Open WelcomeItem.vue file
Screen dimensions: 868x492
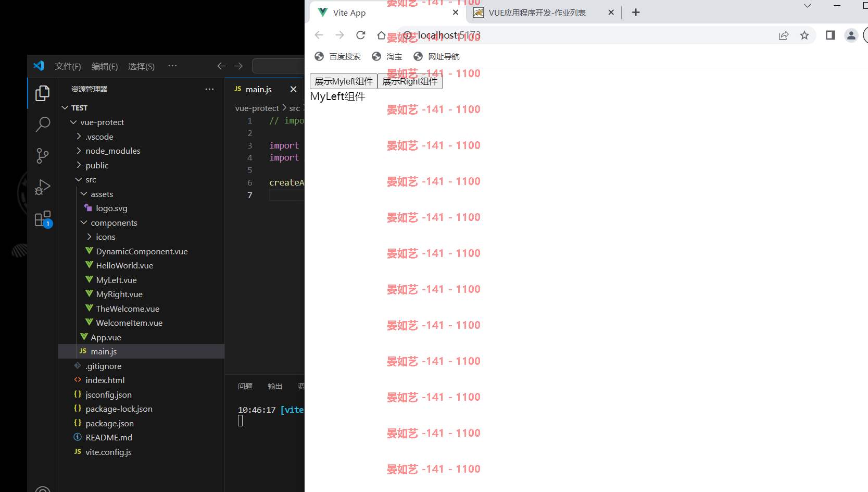click(x=141, y=323)
